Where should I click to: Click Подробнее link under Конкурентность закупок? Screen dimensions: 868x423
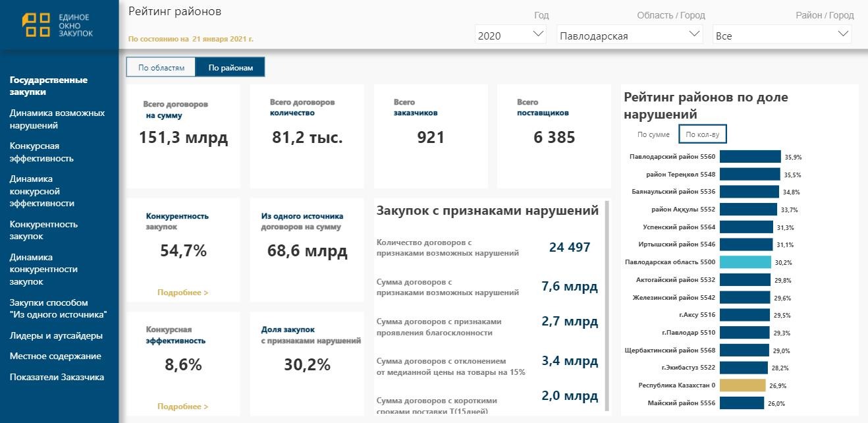[x=182, y=293]
